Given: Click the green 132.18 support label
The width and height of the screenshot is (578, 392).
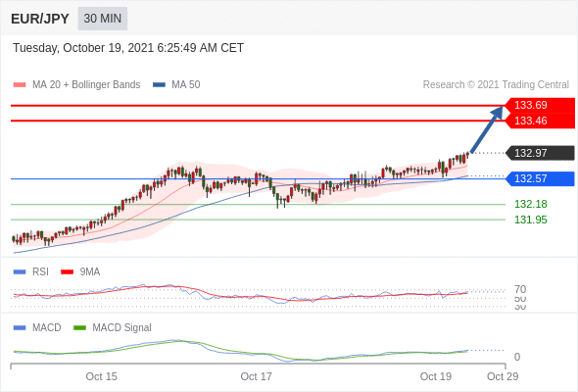Looking at the screenshot, I should coord(531,204).
